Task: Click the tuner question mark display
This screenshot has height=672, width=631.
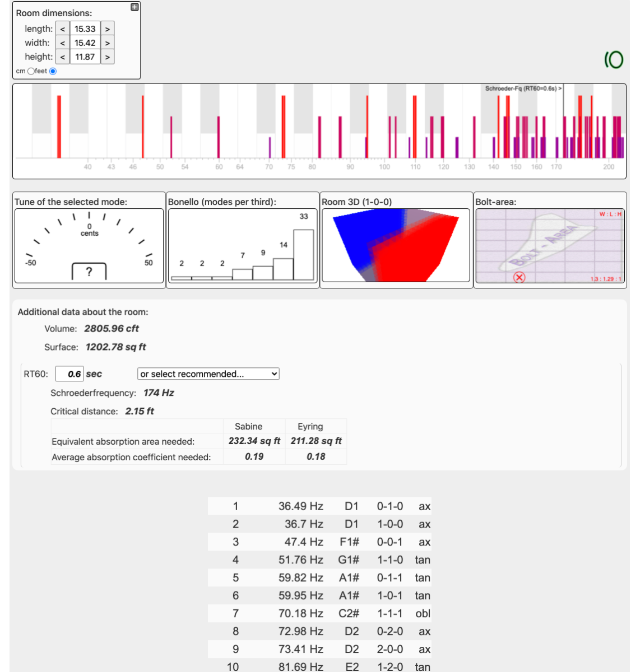Action: 89,272
